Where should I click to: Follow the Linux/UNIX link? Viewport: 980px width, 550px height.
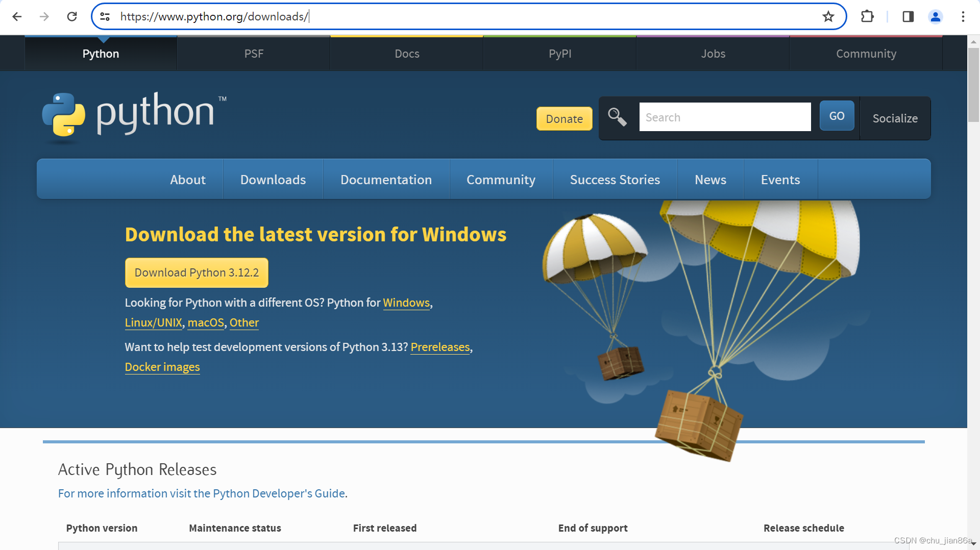[153, 322]
